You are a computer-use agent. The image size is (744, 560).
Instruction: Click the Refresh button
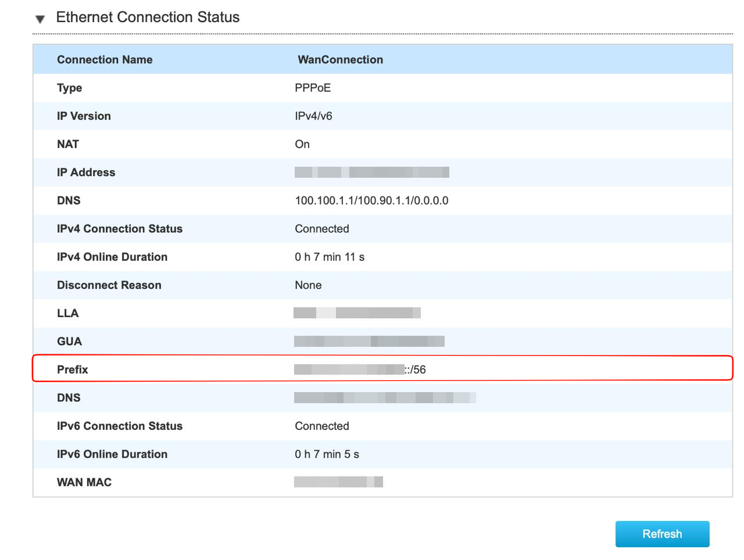(662, 534)
